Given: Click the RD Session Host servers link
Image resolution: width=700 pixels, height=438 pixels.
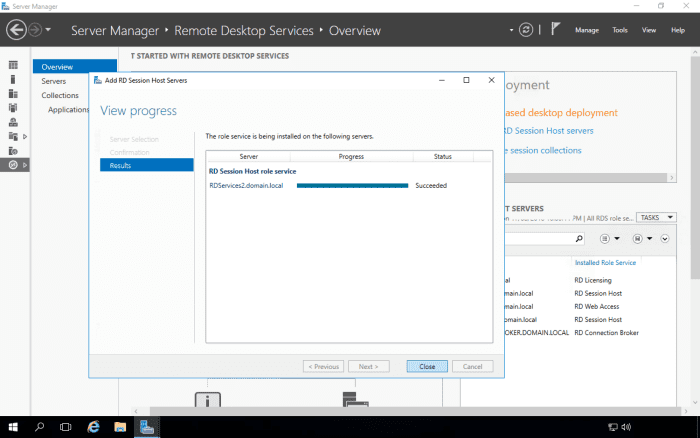Looking at the screenshot, I should pyautogui.click(x=549, y=131).
